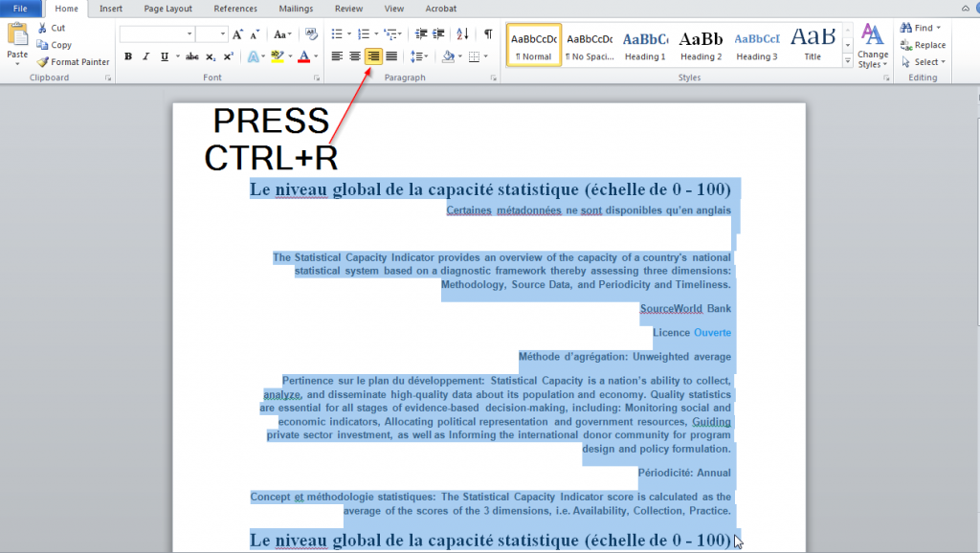Open the line spacing dropdown
The height and width of the screenshot is (553, 980).
tap(419, 56)
